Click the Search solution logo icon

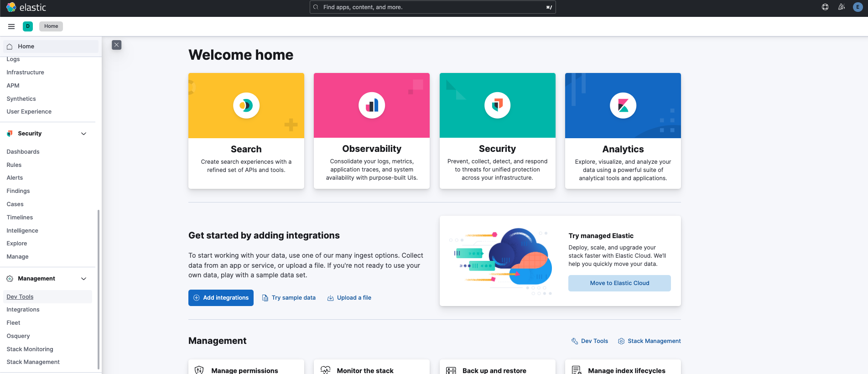click(x=246, y=105)
